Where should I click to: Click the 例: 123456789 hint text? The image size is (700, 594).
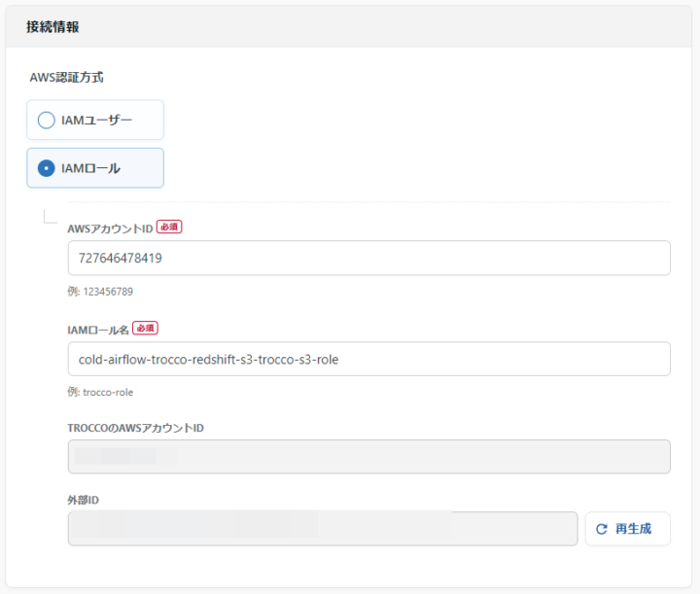point(100,292)
